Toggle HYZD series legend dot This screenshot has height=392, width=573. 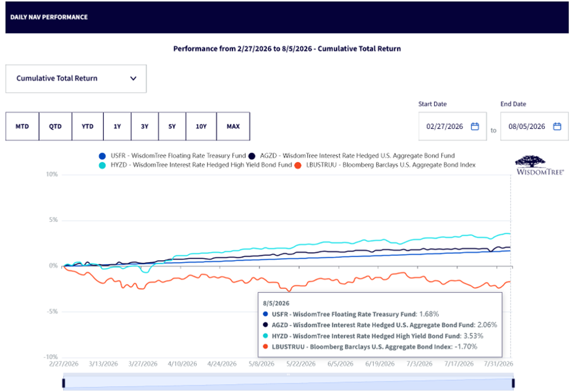[102, 165]
